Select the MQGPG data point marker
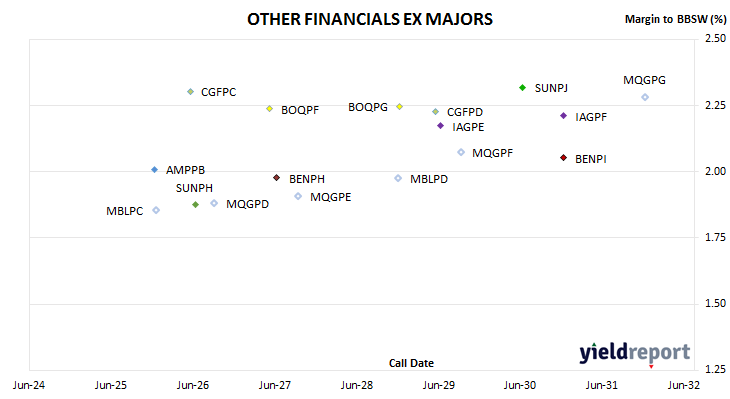 point(645,97)
